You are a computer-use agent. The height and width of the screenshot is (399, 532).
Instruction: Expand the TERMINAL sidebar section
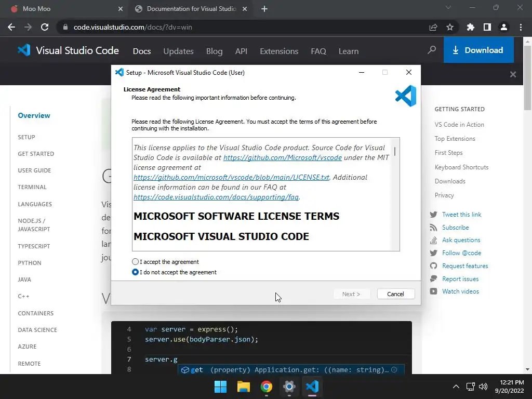[x=32, y=187]
